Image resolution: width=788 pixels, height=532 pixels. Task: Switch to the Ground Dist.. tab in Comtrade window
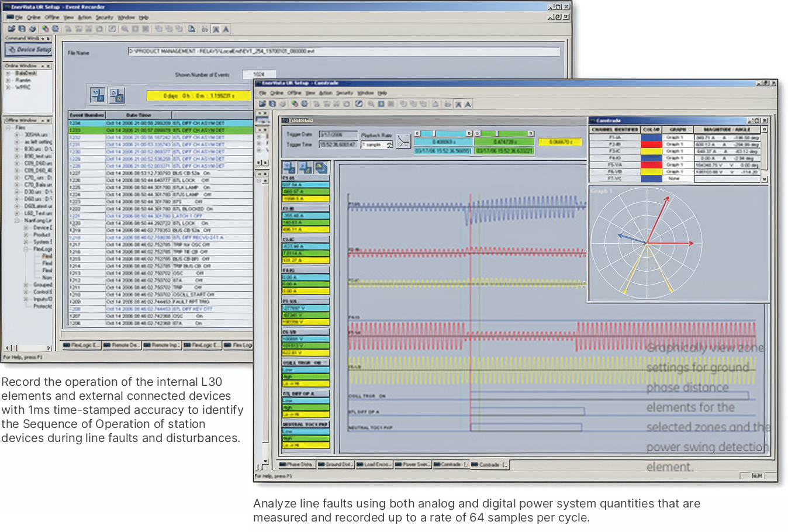click(335, 465)
